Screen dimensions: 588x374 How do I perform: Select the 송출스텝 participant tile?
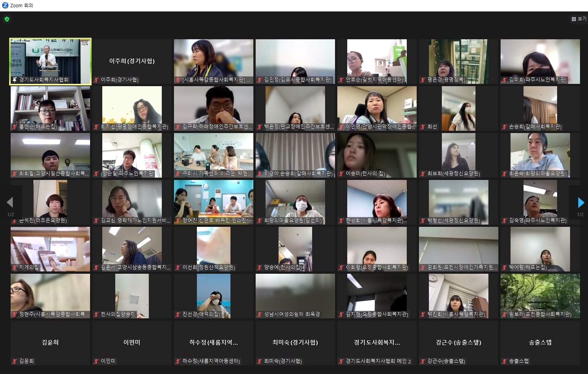(540, 342)
